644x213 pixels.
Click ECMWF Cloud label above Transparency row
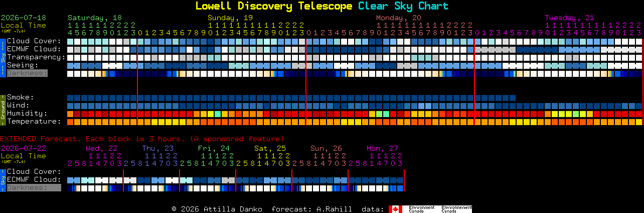[34, 49]
